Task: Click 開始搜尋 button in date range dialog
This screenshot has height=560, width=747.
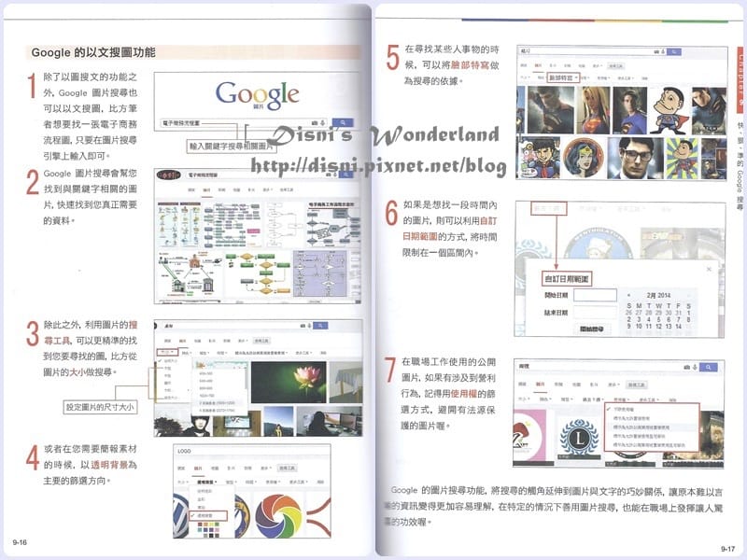Action: (592, 329)
